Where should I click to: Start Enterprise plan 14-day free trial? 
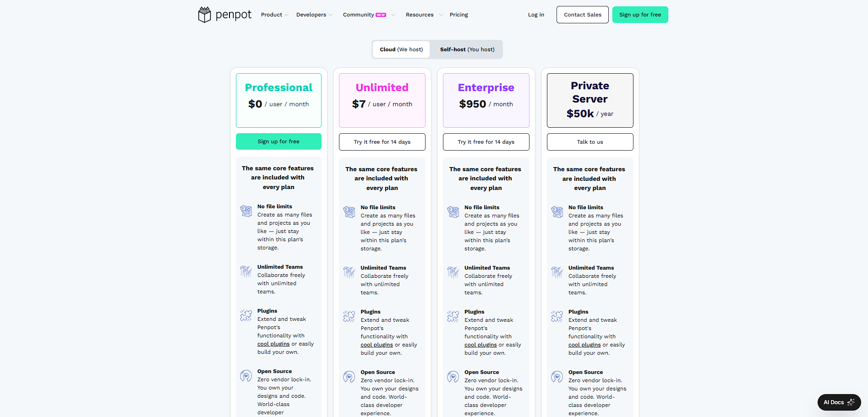pyautogui.click(x=486, y=142)
